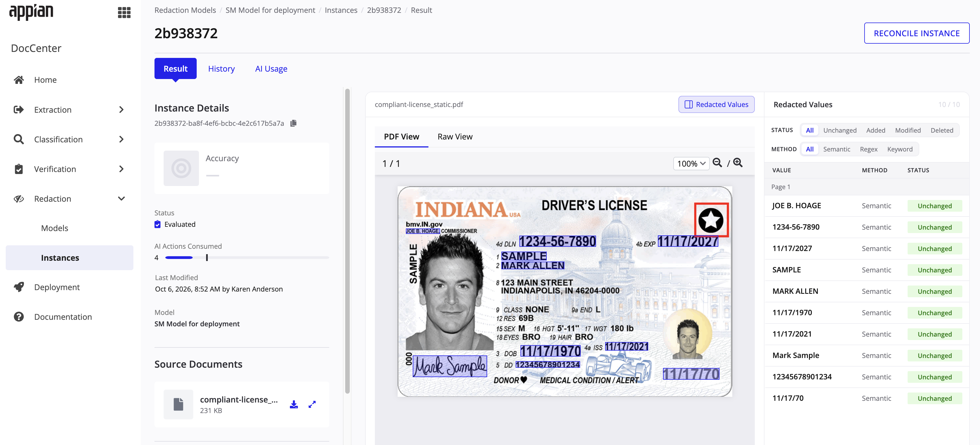This screenshot has width=980, height=445.
Task: Filter status by Deleted
Action: [x=942, y=130]
